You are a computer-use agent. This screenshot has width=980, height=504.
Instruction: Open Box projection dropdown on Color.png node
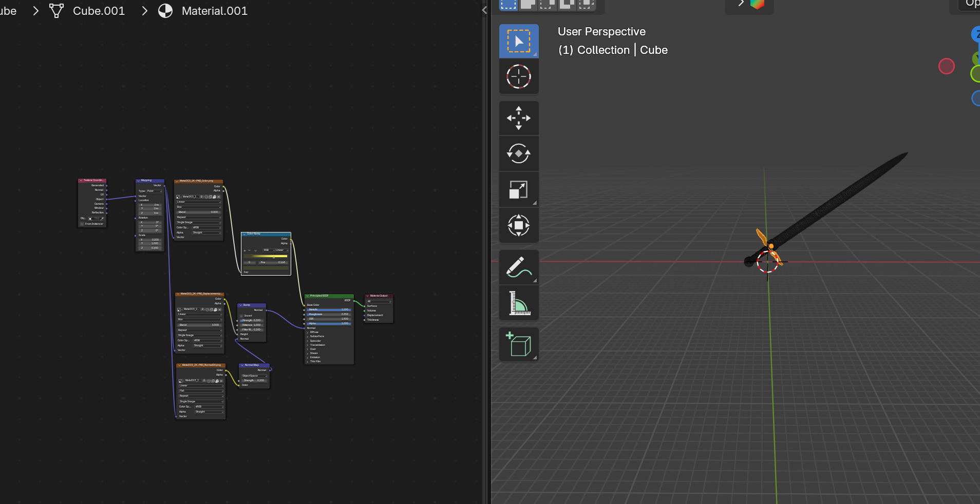coord(199,207)
